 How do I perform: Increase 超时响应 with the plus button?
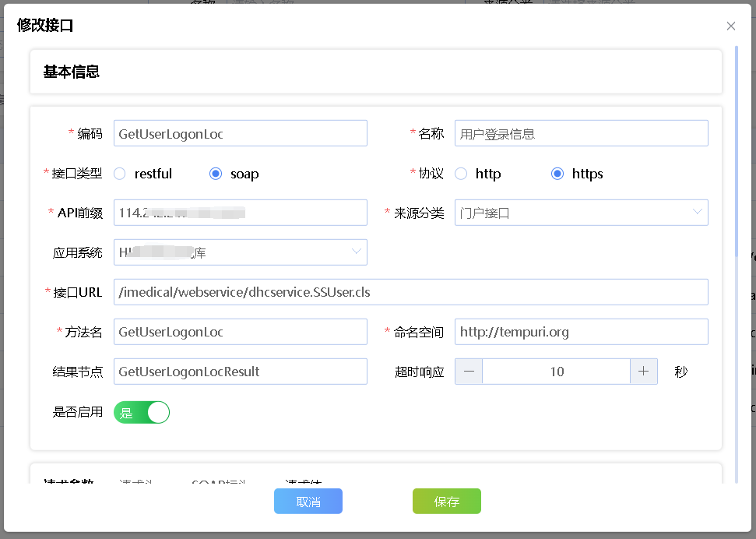click(x=643, y=372)
